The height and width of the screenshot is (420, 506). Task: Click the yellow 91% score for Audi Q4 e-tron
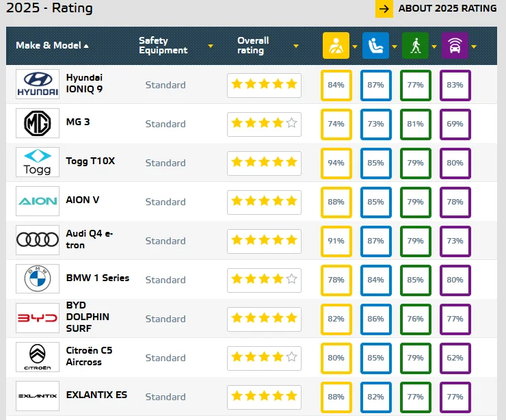[x=336, y=241]
